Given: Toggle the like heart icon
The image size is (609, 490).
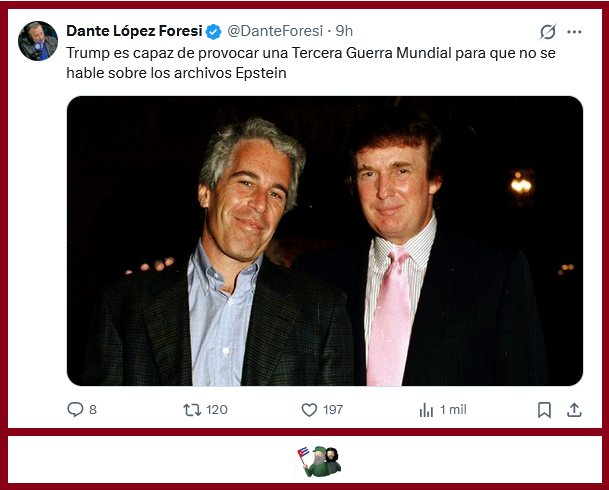Looking at the screenshot, I should pyautogui.click(x=309, y=409).
